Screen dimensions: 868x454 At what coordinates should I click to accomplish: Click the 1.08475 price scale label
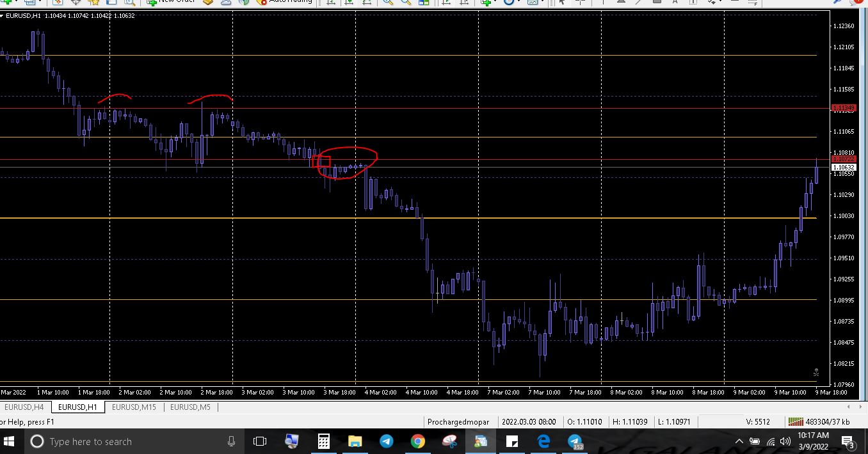point(844,342)
